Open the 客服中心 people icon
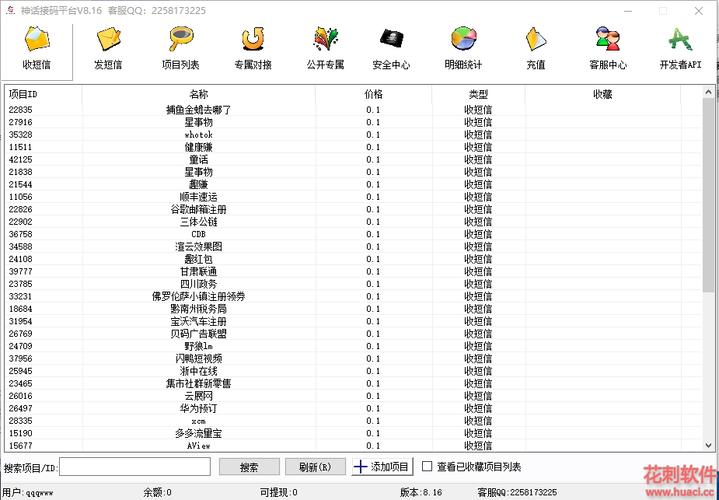 click(608, 39)
